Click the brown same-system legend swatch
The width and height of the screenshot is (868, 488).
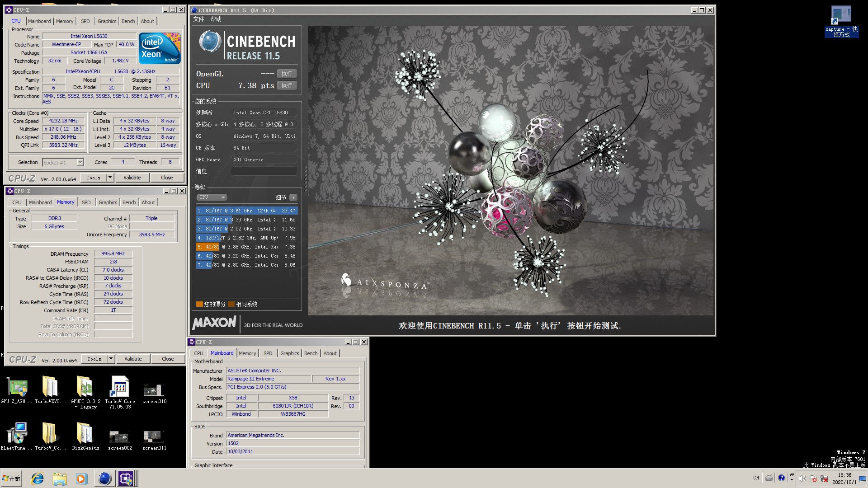click(x=231, y=304)
